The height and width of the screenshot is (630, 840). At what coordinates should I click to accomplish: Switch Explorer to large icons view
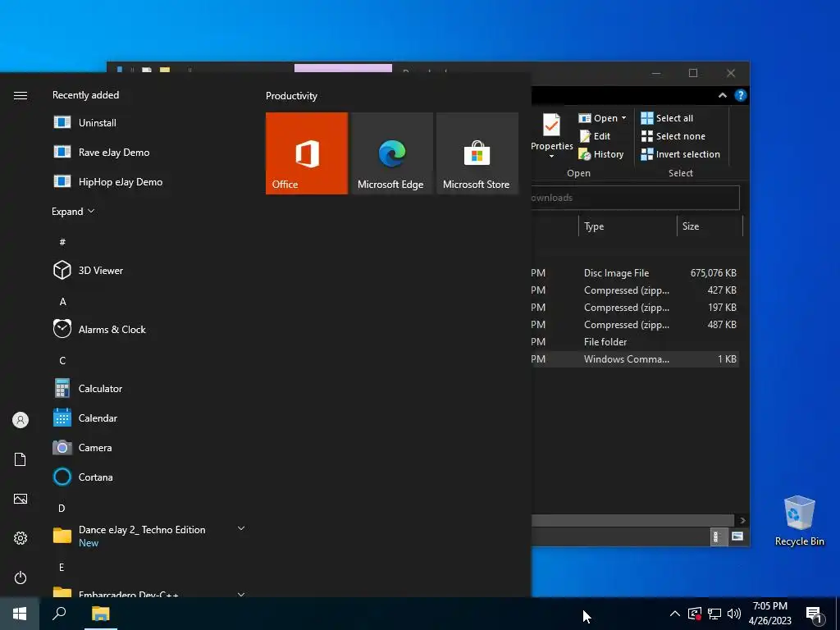737,536
